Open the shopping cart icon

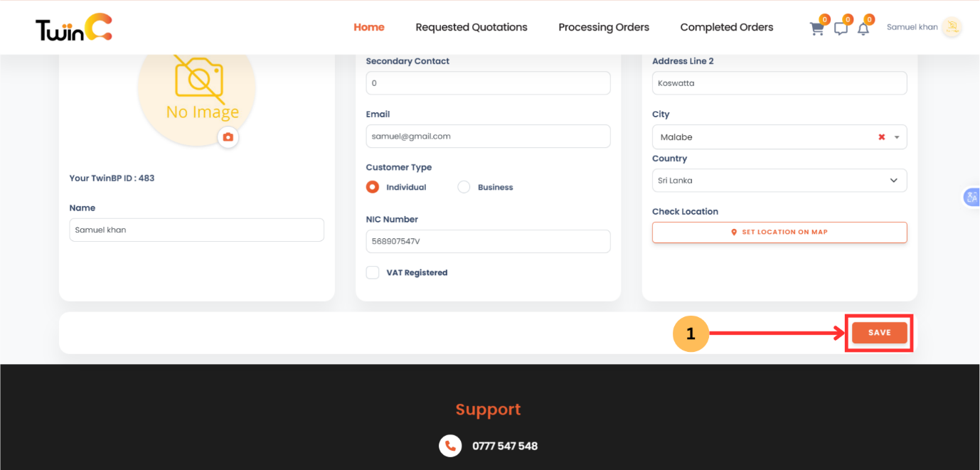[x=816, y=28]
